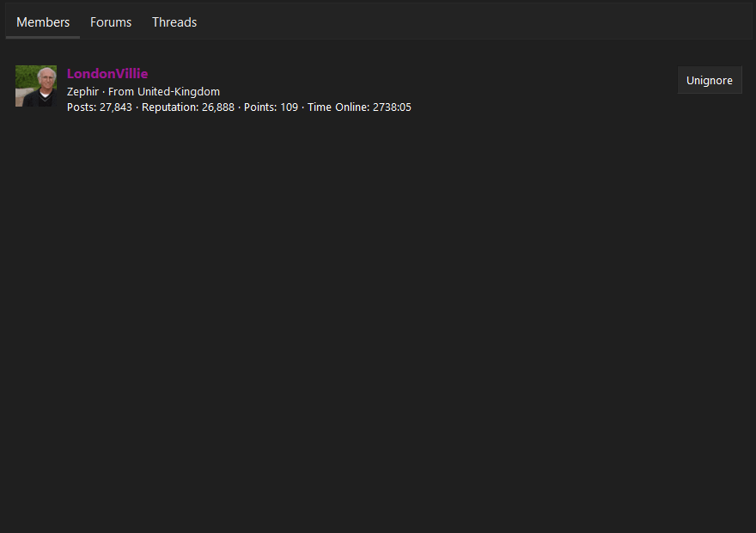Click the Zephir user group label
This screenshot has width=756, height=533.
coord(82,91)
